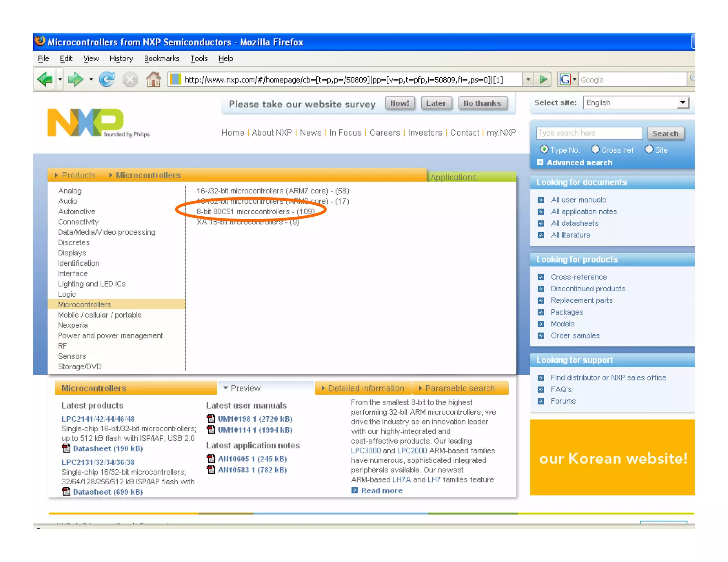
Task: Click the Stop loading icon
Action: [x=130, y=79]
